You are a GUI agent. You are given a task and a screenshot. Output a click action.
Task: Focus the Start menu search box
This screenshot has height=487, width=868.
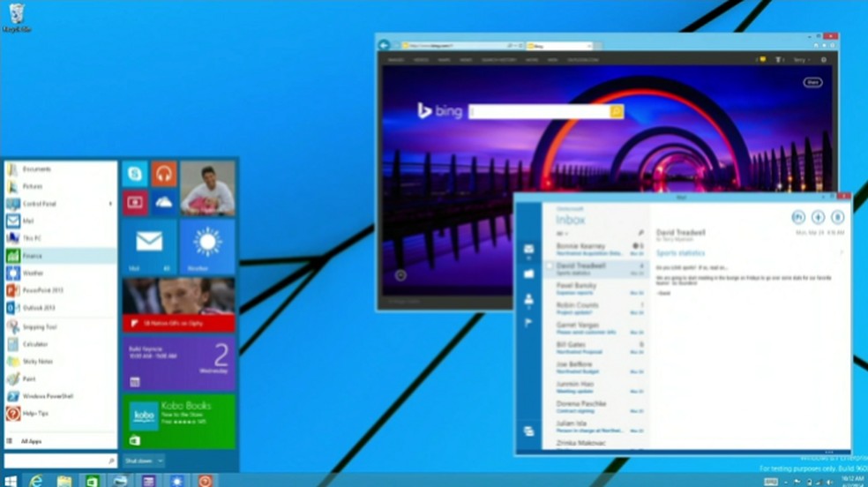coord(60,461)
